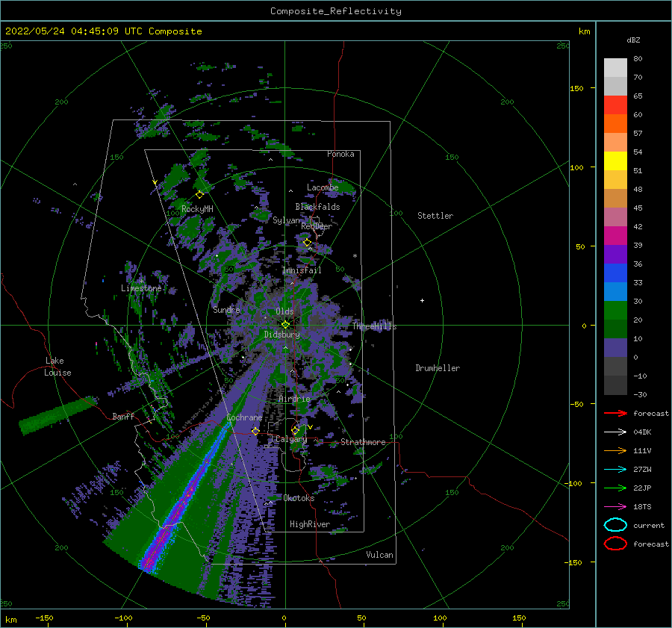Click the Drumheller label
Image resolution: width=672 pixels, height=628 pixels.
pos(438,368)
